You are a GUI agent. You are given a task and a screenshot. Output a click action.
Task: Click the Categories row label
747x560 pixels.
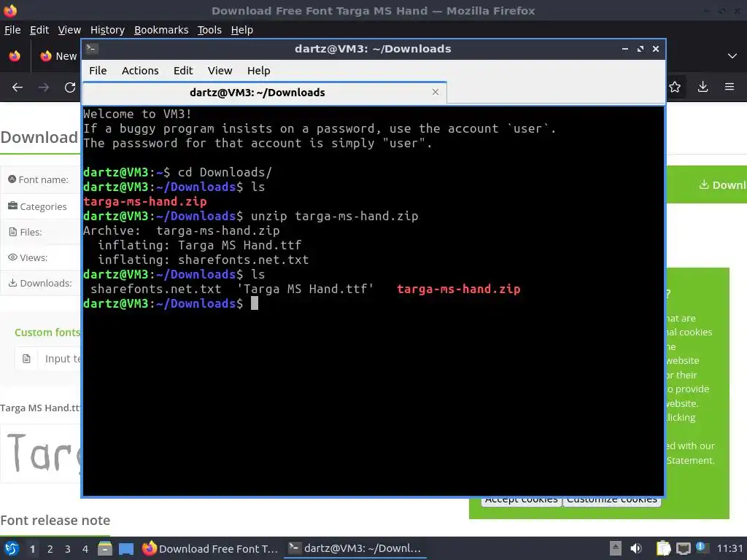tap(43, 206)
